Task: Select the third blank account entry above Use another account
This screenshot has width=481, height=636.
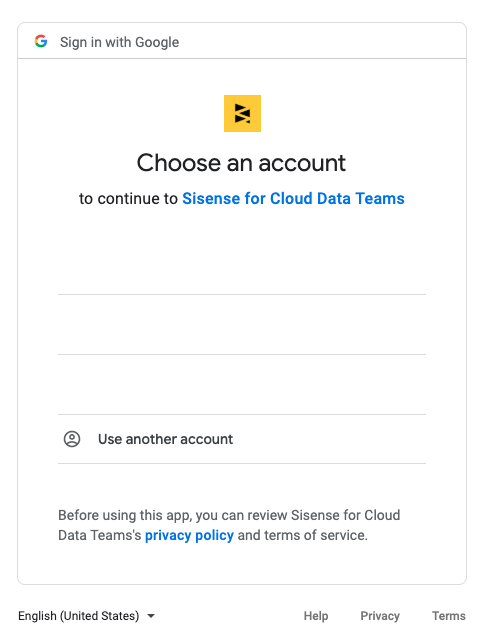Action: point(242,385)
